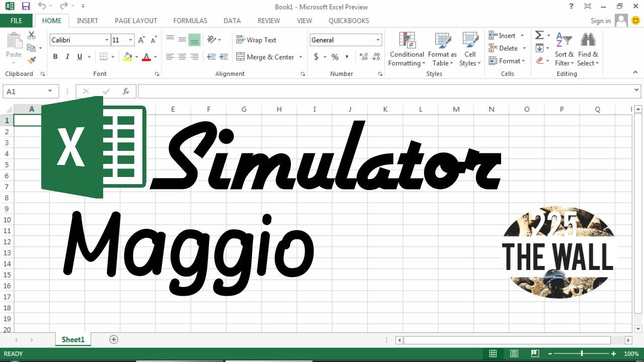
Task: Open the FILE tab
Action: pyautogui.click(x=16, y=21)
